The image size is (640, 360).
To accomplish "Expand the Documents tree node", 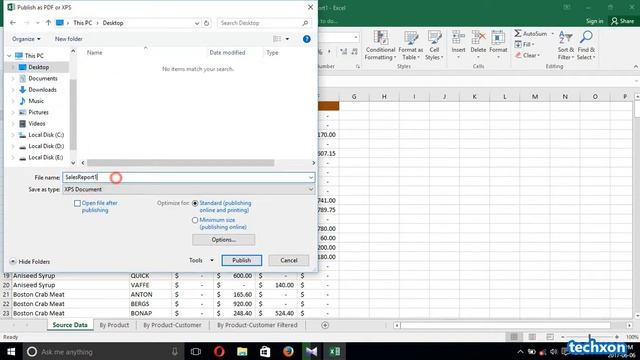I will tap(13, 78).
